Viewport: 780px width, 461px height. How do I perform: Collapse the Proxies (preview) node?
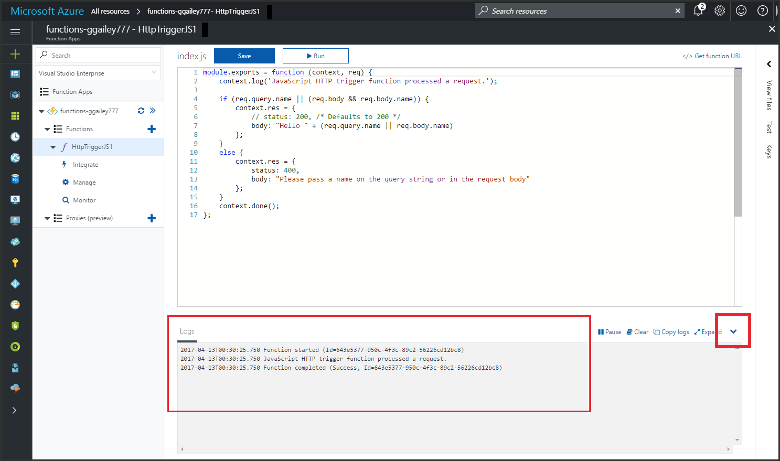point(47,218)
